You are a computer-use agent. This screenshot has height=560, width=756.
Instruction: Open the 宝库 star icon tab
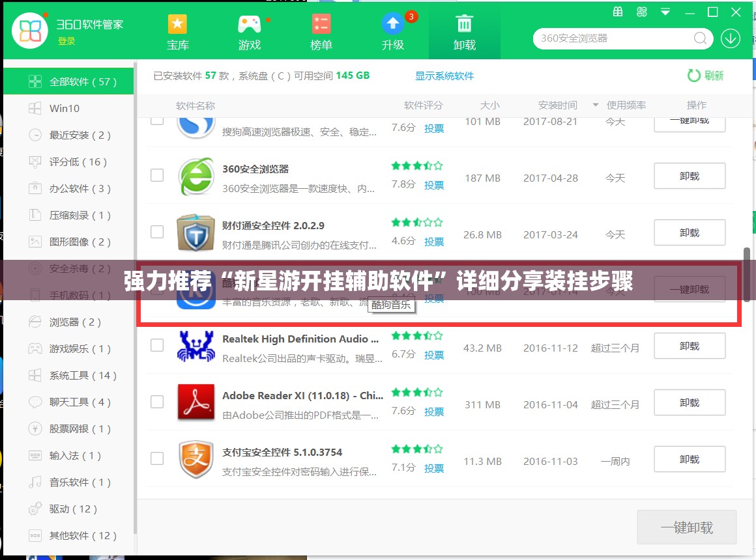(x=177, y=33)
